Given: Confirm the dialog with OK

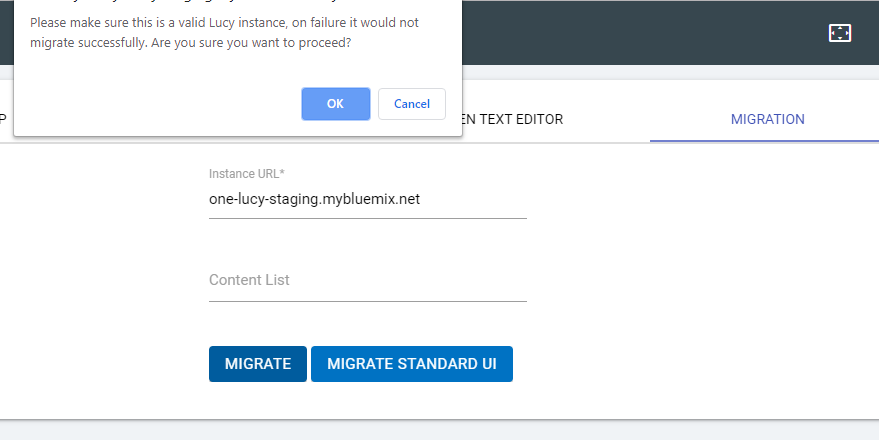Looking at the screenshot, I should coord(335,104).
